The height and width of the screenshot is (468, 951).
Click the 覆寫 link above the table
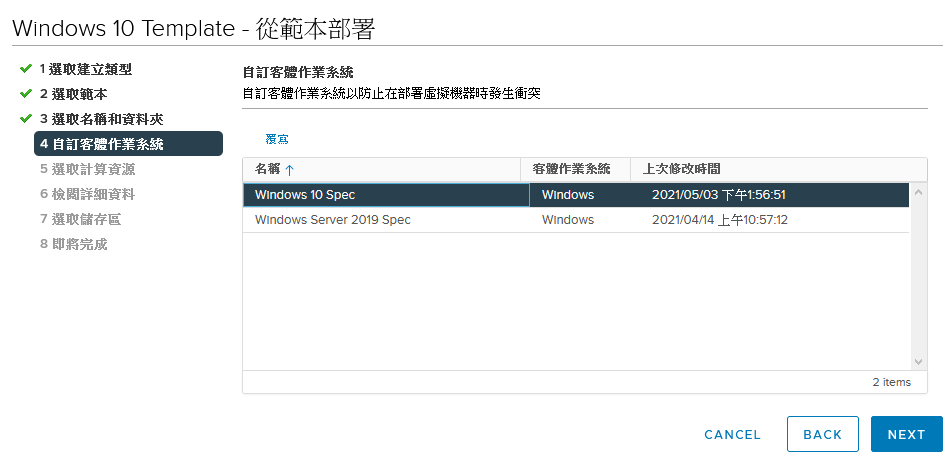point(277,139)
